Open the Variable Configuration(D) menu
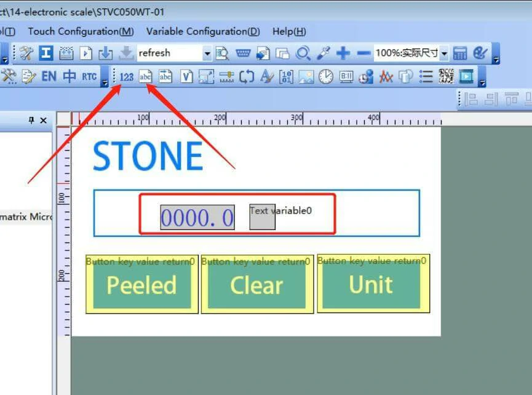 click(x=203, y=31)
